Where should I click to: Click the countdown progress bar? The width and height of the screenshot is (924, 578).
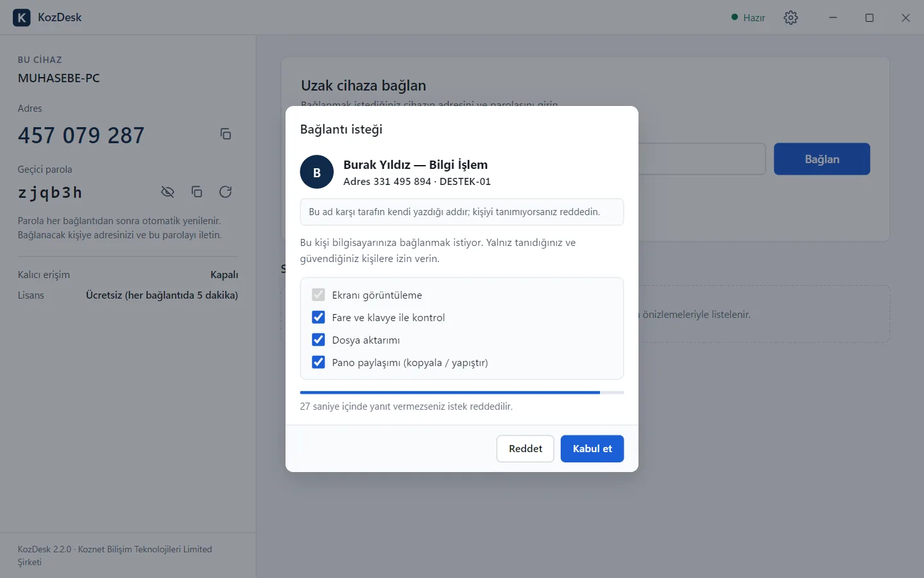(462, 392)
